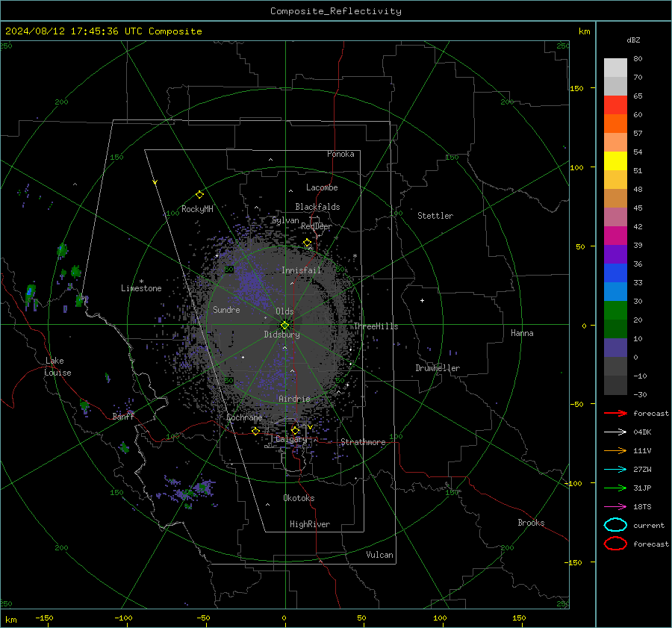
Task: Click the green 31JP arrow icon
Action: 615,488
